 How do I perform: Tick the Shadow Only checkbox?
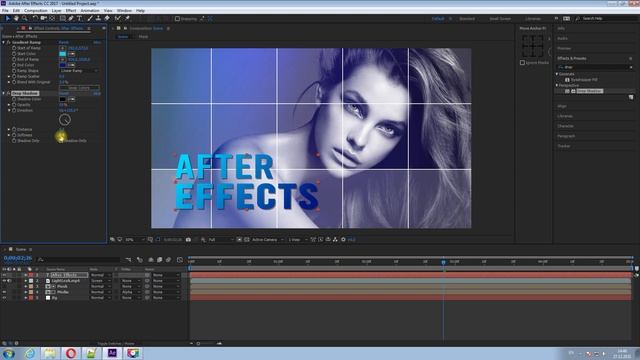tap(61, 140)
